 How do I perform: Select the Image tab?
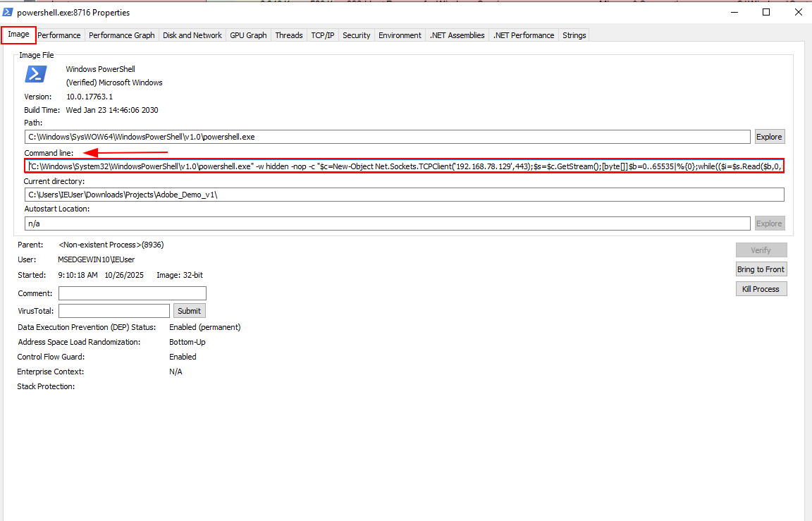[18, 34]
